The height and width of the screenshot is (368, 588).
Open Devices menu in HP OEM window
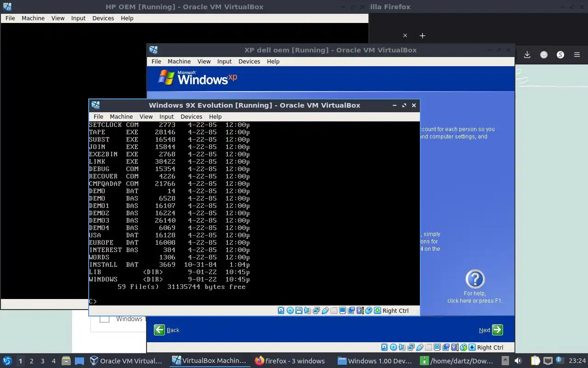coord(103,18)
